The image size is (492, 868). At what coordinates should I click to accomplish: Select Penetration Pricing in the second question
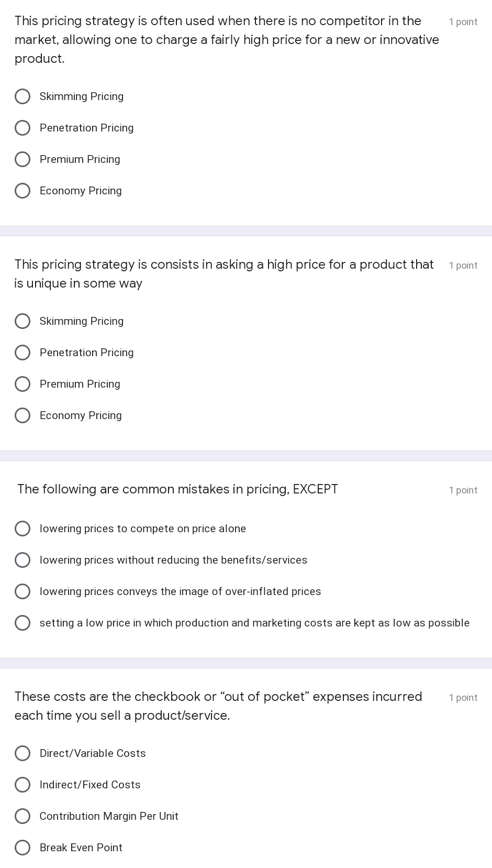point(23,353)
